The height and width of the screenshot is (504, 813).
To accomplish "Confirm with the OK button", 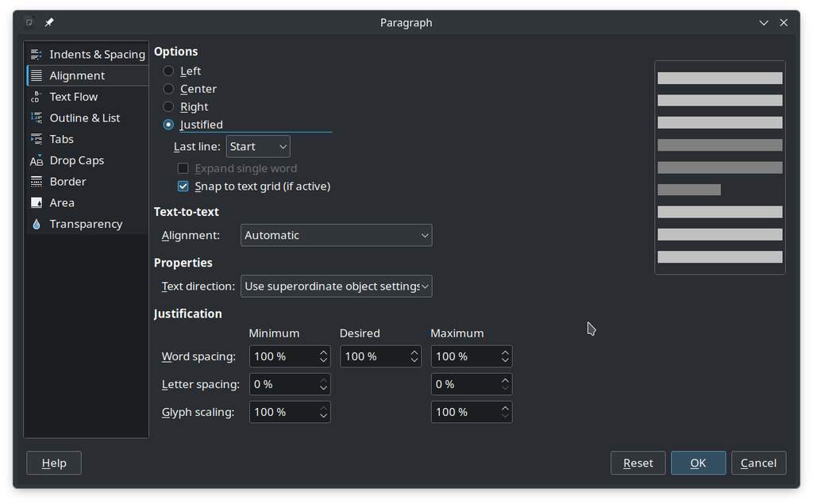I will coord(698,463).
